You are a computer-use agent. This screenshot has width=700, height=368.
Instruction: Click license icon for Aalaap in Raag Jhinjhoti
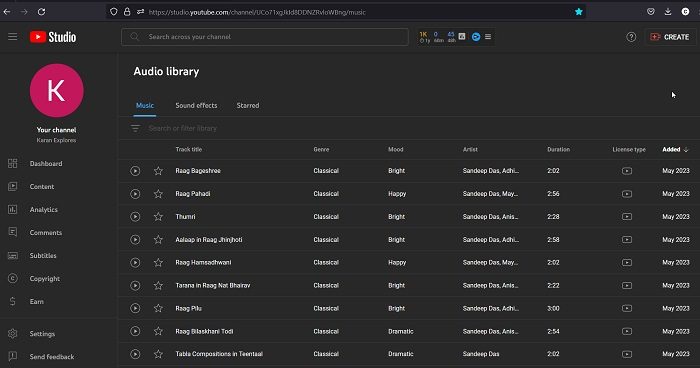coord(627,239)
